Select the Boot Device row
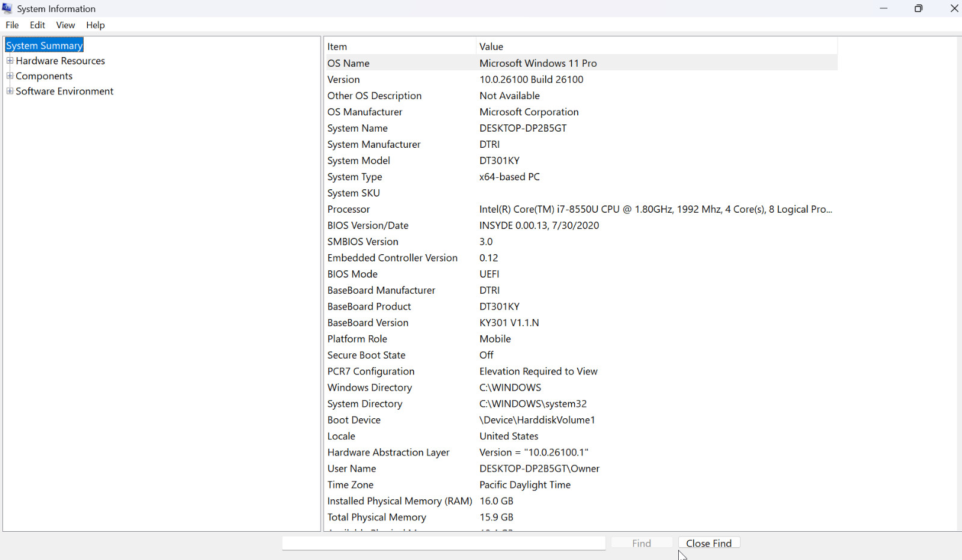 pyautogui.click(x=581, y=420)
